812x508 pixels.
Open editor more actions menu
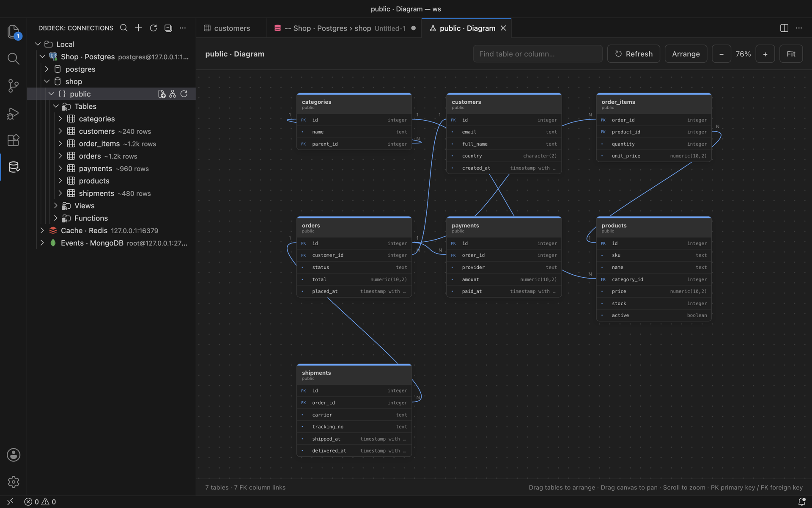(799, 28)
